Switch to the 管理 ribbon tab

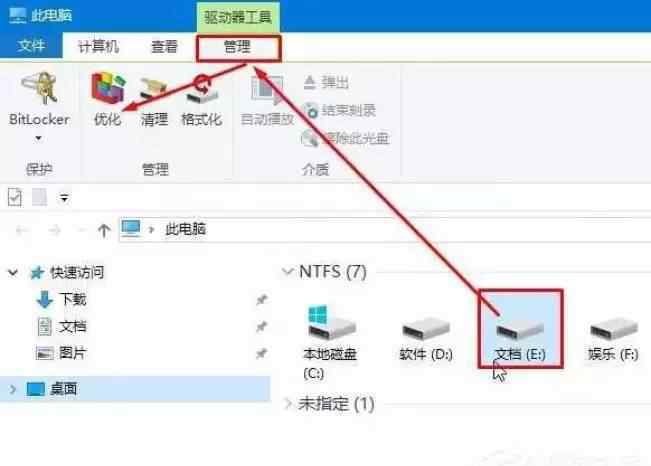237,47
